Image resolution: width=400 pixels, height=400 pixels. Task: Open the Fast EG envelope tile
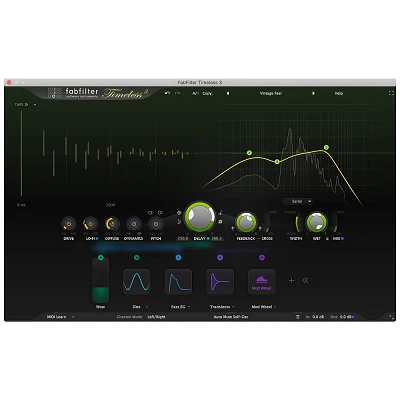[178, 282]
